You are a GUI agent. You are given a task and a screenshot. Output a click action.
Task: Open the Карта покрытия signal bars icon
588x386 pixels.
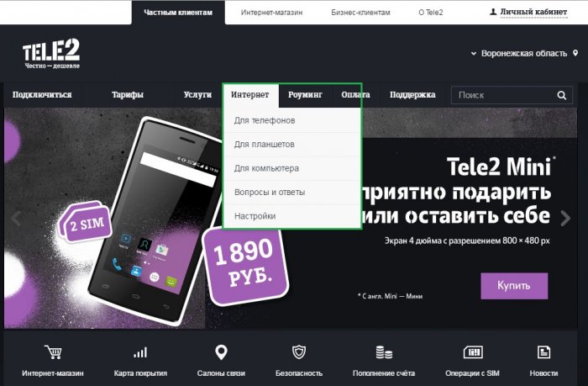[140, 352]
